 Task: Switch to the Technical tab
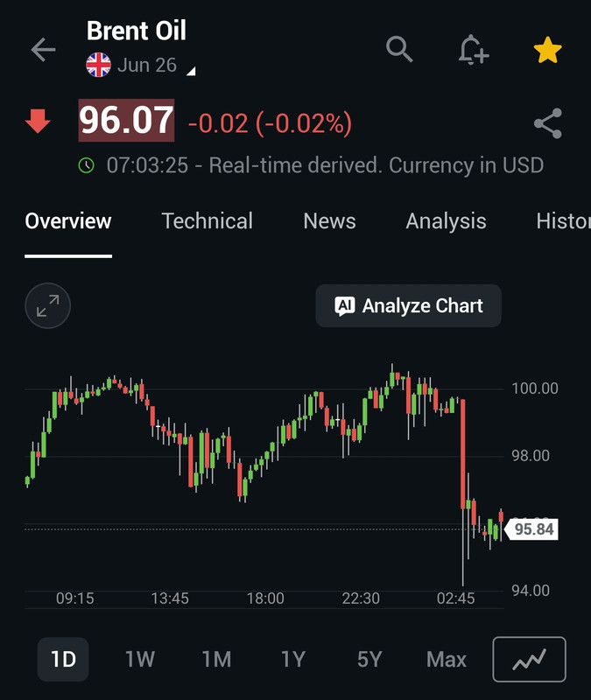(x=208, y=221)
